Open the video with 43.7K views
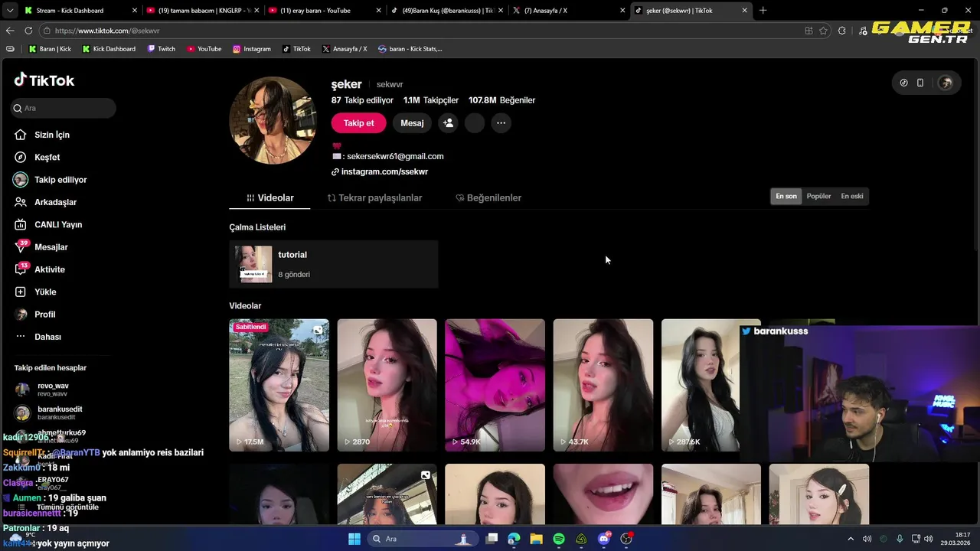The height and width of the screenshot is (551, 980). (x=603, y=385)
